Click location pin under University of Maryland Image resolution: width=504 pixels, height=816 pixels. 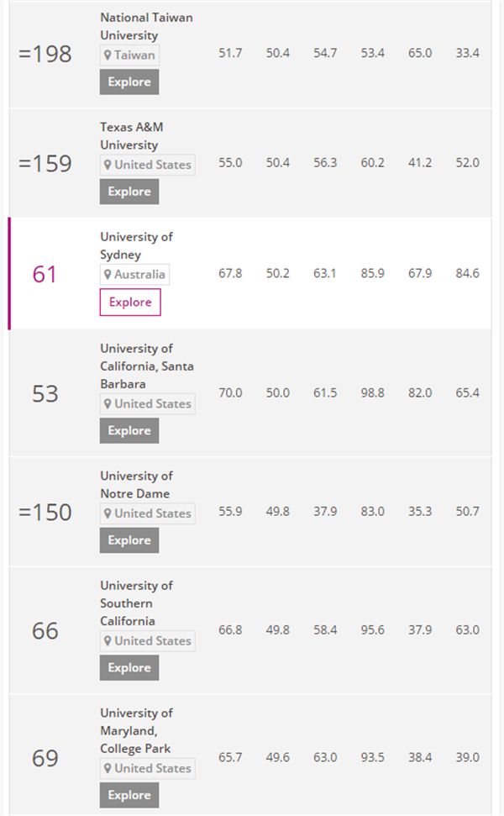point(108,768)
